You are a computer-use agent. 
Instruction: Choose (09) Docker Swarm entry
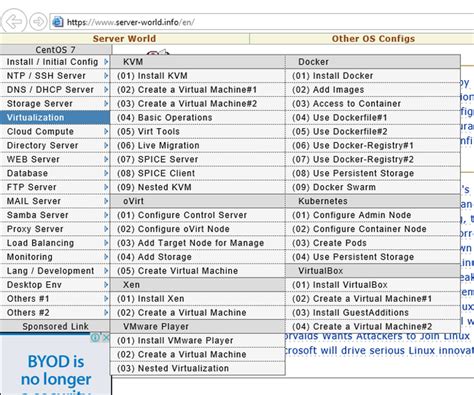[373, 187]
